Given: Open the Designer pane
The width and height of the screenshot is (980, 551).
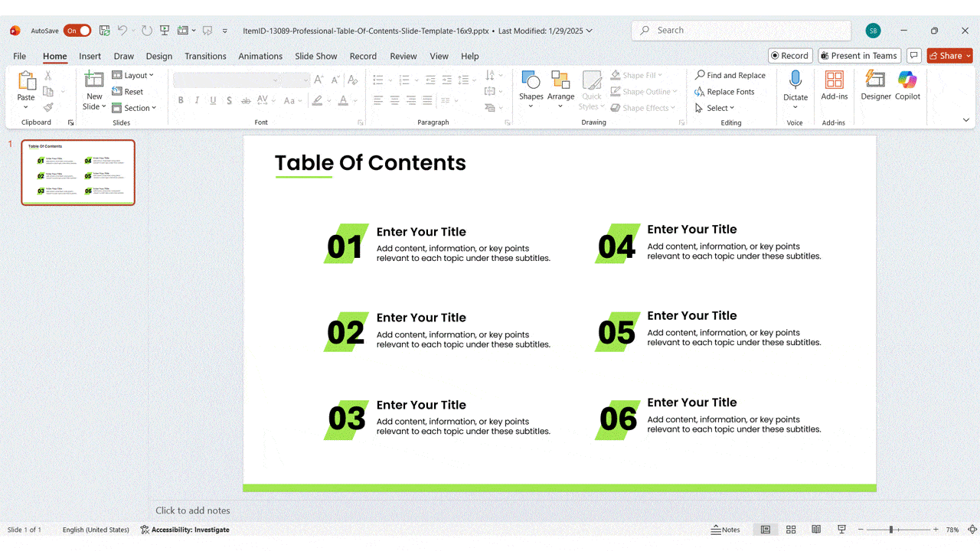Looking at the screenshot, I should pos(875,86).
